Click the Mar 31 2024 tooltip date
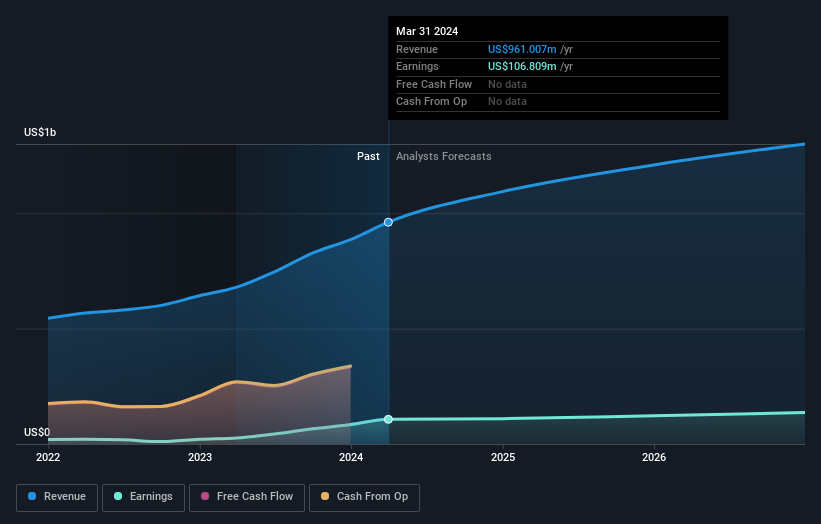 tap(427, 31)
